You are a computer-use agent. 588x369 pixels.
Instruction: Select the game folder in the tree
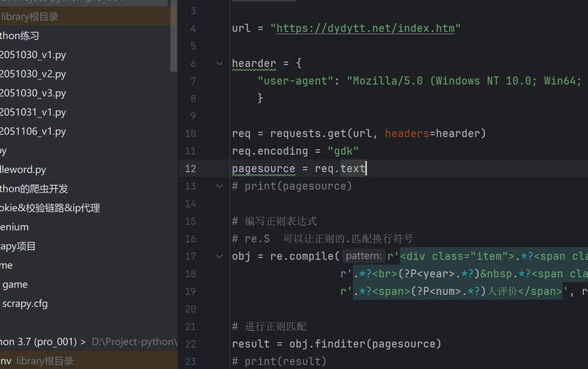pos(15,284)
